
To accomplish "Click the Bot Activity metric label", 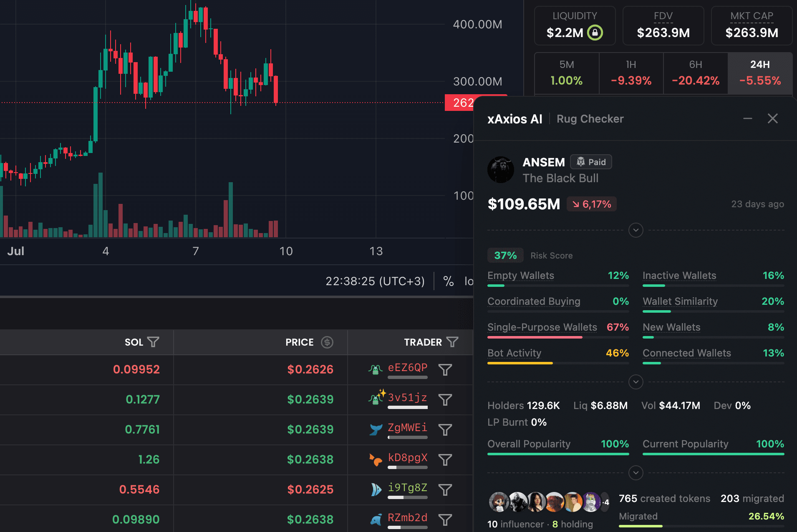I will coord(514,353).
